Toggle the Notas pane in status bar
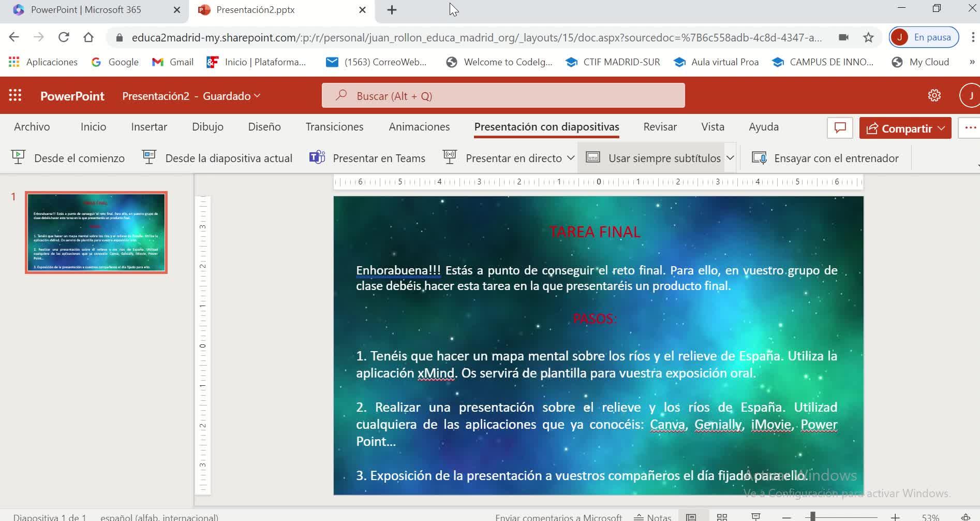The height and width of the screenshot is (521, 980). point(652,517)
